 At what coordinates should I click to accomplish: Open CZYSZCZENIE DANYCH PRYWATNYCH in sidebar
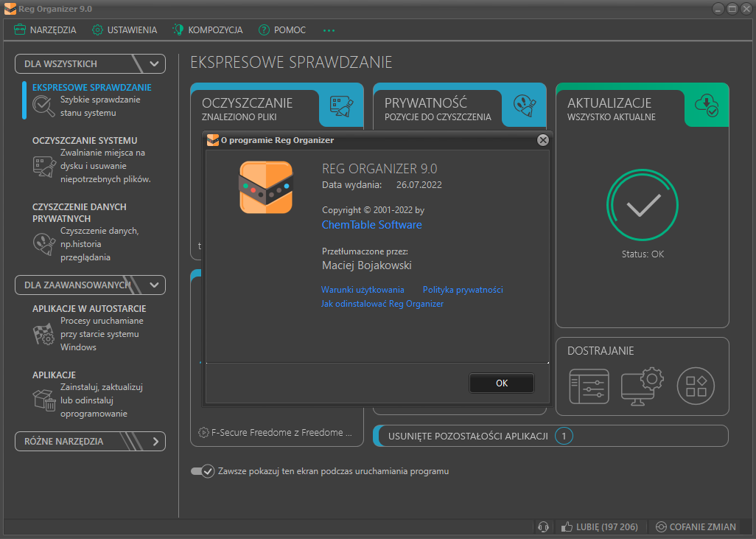coord(79,212)
